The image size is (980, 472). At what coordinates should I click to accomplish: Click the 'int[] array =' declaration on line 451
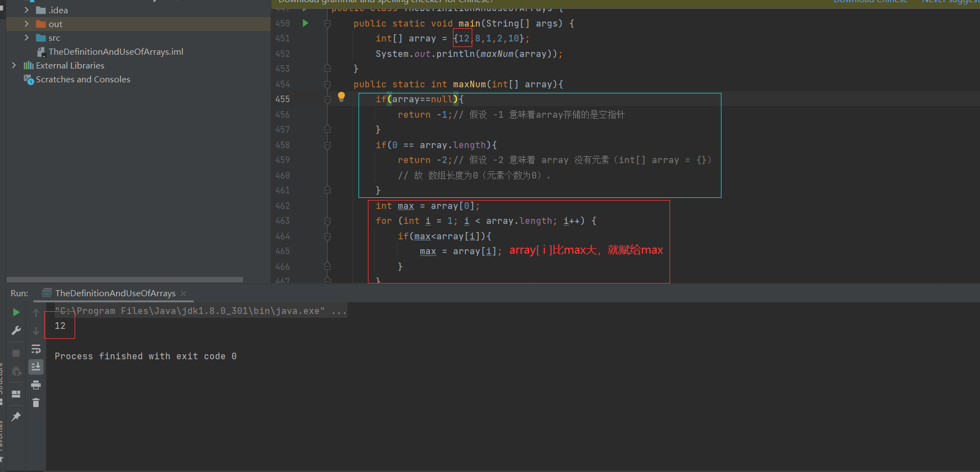tap(411, 39)
